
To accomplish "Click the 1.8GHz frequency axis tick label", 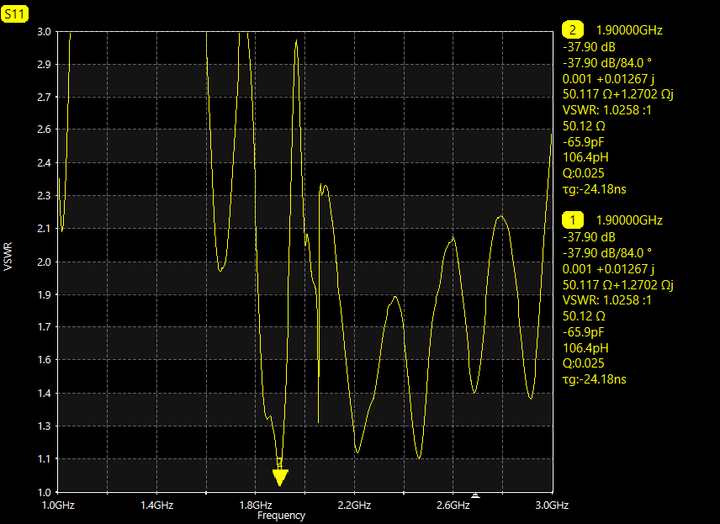I will point(256,506).
